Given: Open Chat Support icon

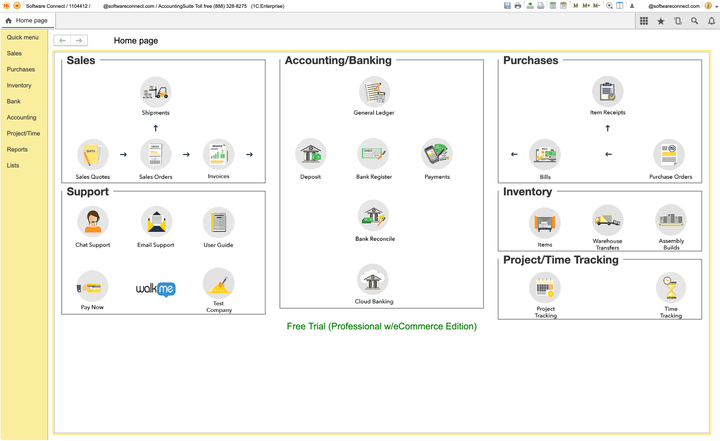Looking at the screenshot, I should (x=93, y=222).
